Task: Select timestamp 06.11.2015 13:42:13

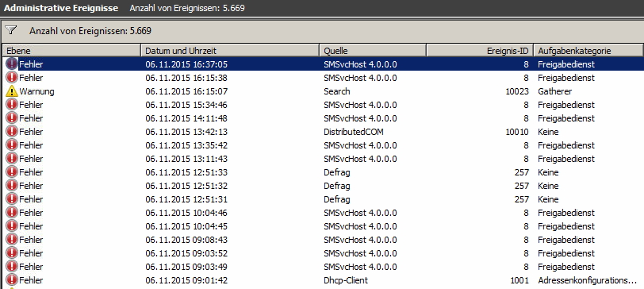Action: pos(186,132)
